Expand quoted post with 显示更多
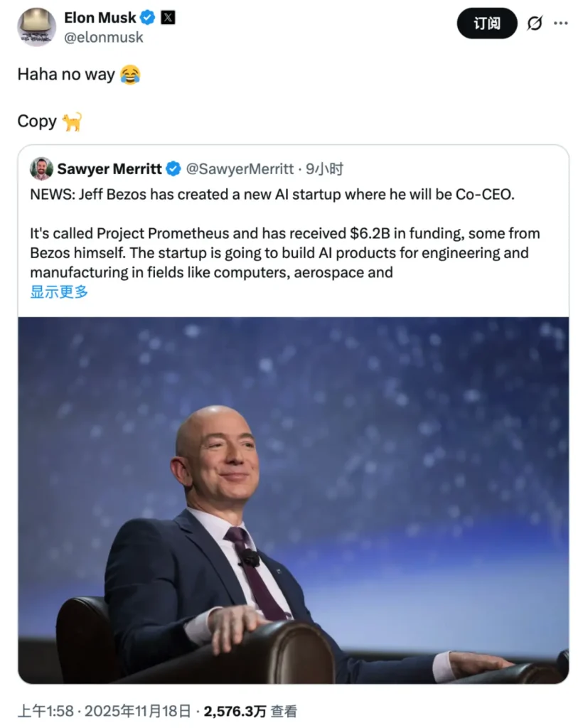 point(59,291)
